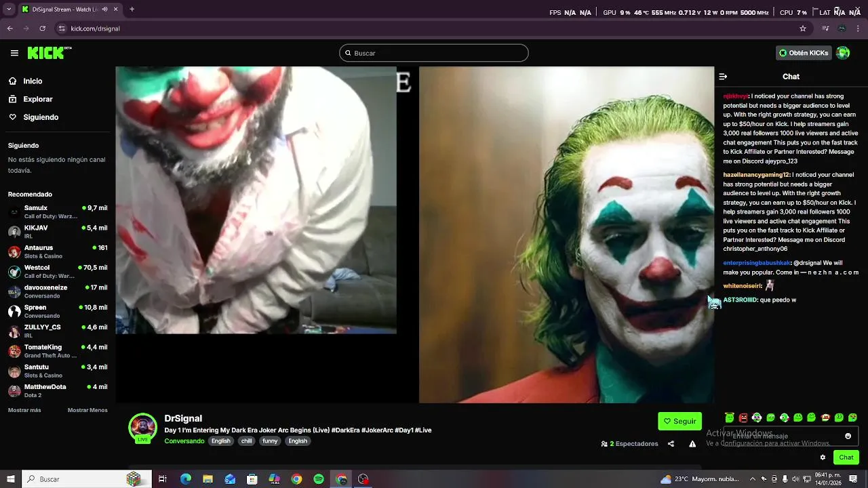Bookmark this page with star icon
Viewport: 868px width, 488px height.
coord(803,28)
